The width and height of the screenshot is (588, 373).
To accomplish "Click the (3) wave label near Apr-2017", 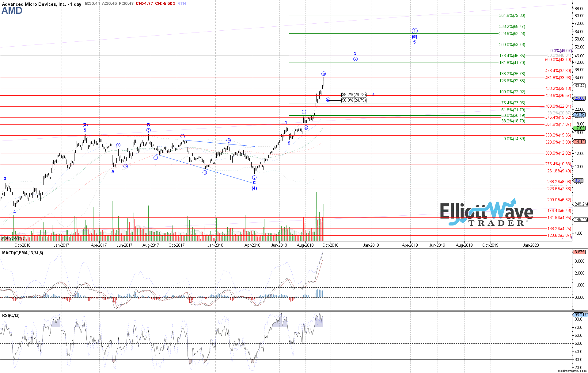I will [x=85, y=125].
